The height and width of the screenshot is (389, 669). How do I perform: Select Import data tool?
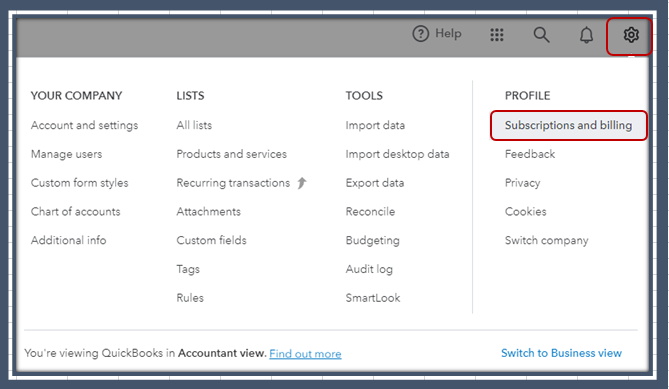(375, 125)
